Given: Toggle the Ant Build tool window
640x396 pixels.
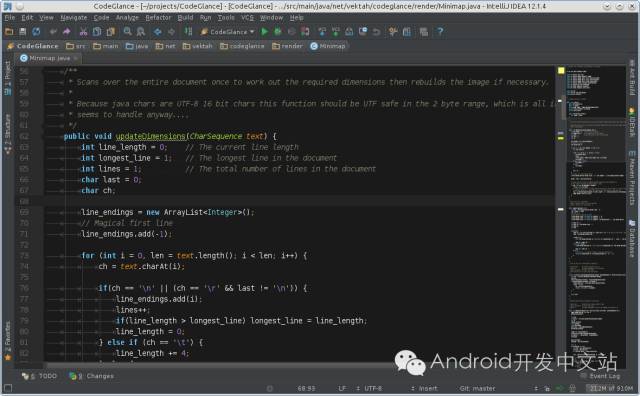Looking at the screenshot, I should [631, 77].
